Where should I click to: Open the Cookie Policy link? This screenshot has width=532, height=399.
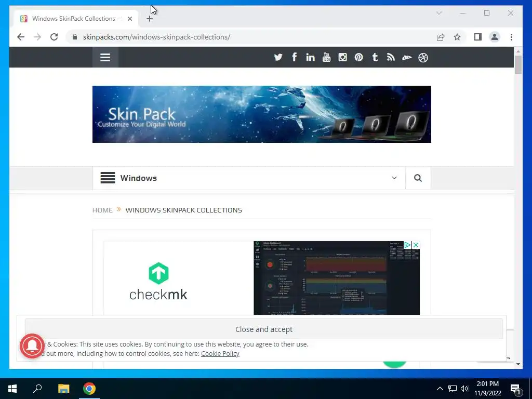[220, 353]
